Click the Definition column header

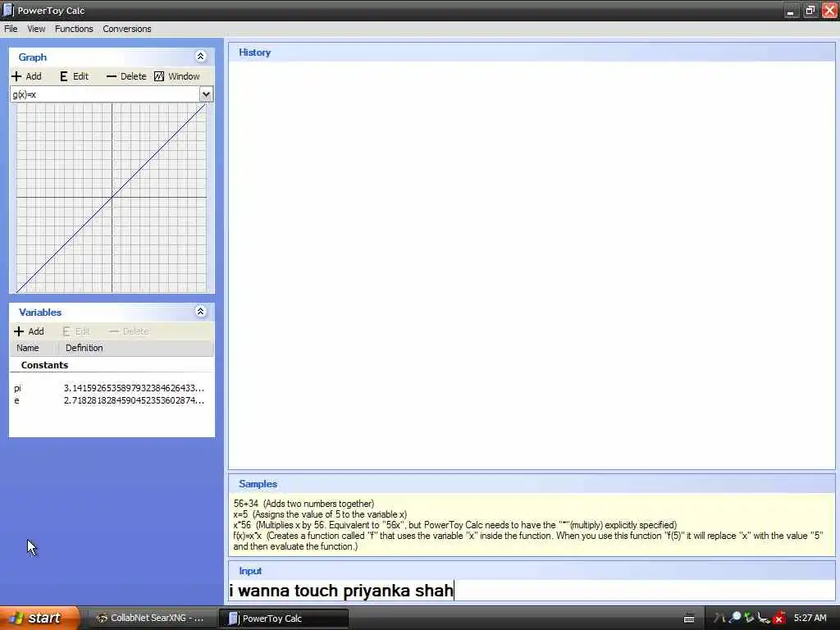pos(135,348)
